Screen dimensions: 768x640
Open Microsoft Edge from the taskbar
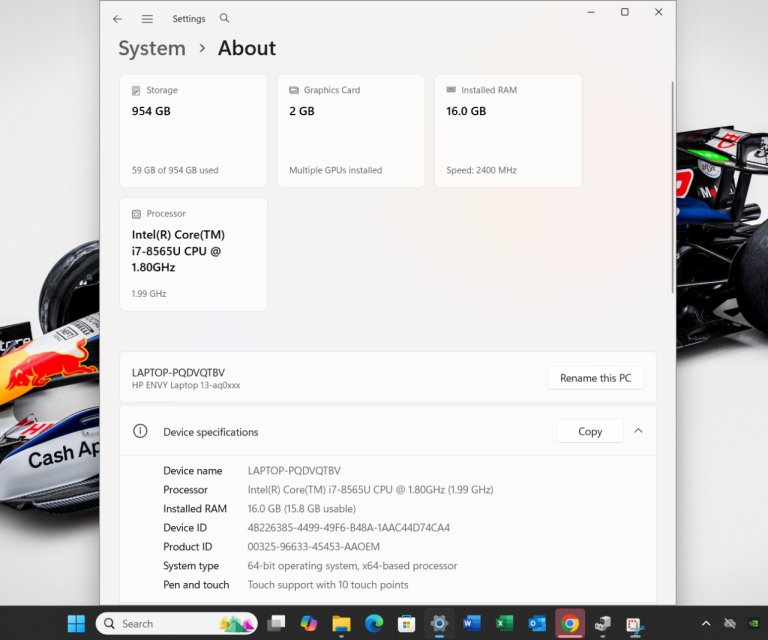(374, 623)
